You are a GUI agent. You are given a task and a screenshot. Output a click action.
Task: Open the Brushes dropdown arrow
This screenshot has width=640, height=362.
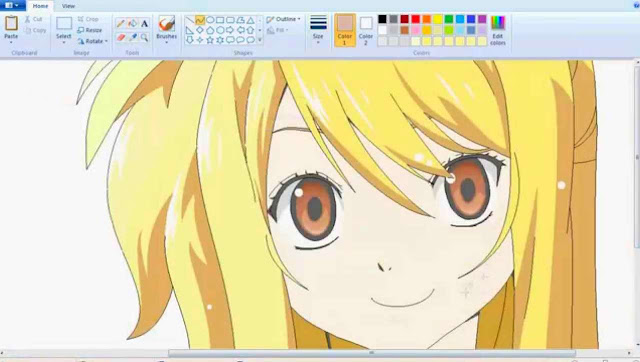[167, 42]
